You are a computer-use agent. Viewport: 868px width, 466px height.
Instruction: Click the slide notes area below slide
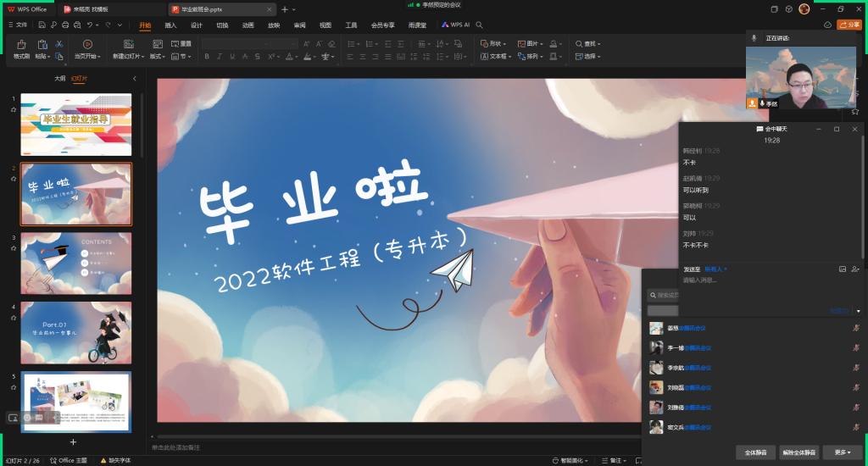point(396,447)
